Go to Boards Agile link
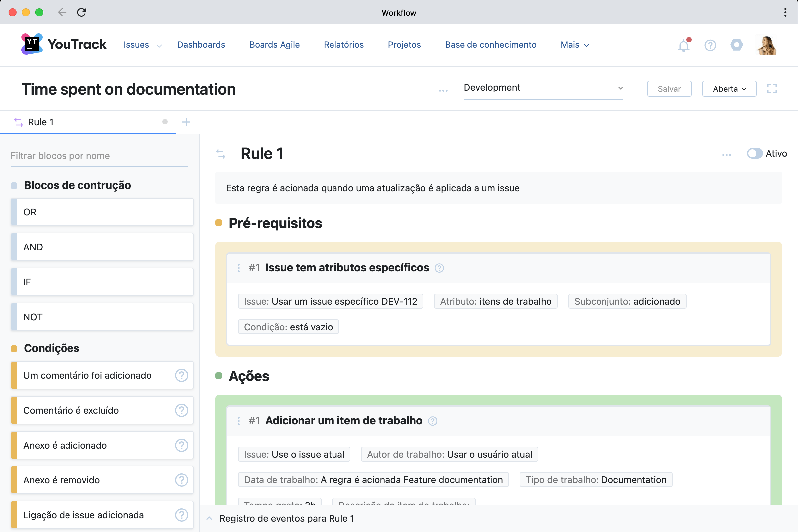This screenshot has height=532, width=798. 274,45
